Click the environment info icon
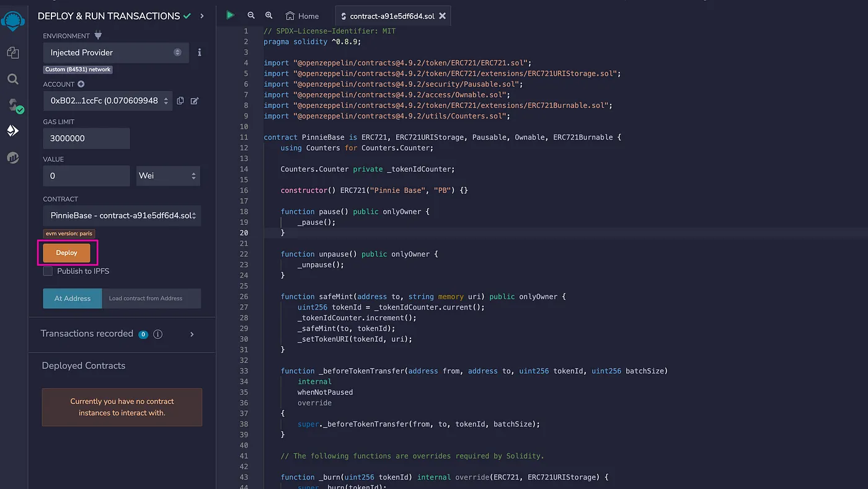Screen dimensions: 868x489 [x=199, y=53]
